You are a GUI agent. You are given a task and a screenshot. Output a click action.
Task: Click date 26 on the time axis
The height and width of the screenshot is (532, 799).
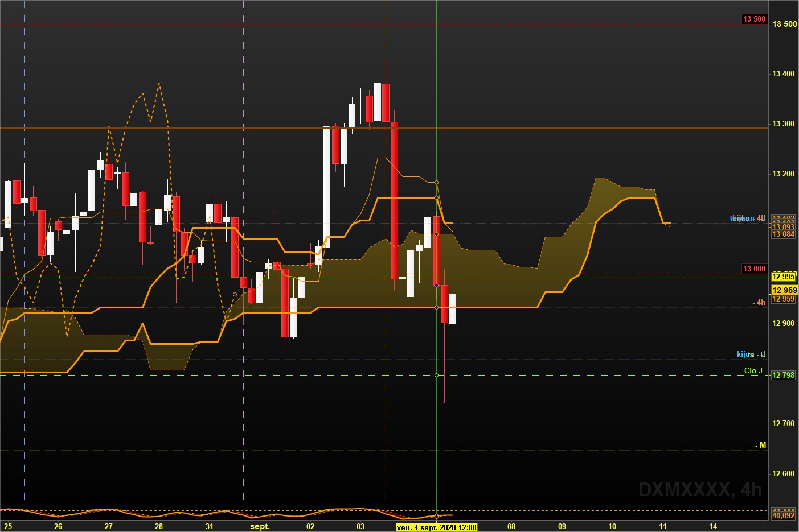click(x=58, y=526)
